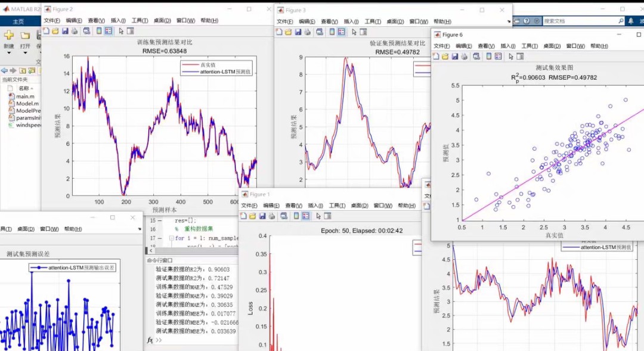This screenshot has height=351, width=644.
Task: Open 插入(I) menu in Figure 2
Action: coord(118,20)
